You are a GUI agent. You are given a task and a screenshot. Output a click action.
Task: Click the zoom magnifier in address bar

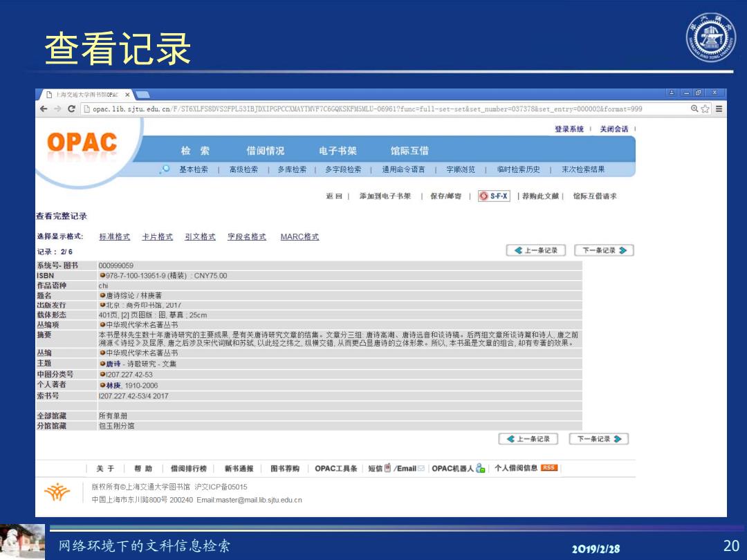694,109
